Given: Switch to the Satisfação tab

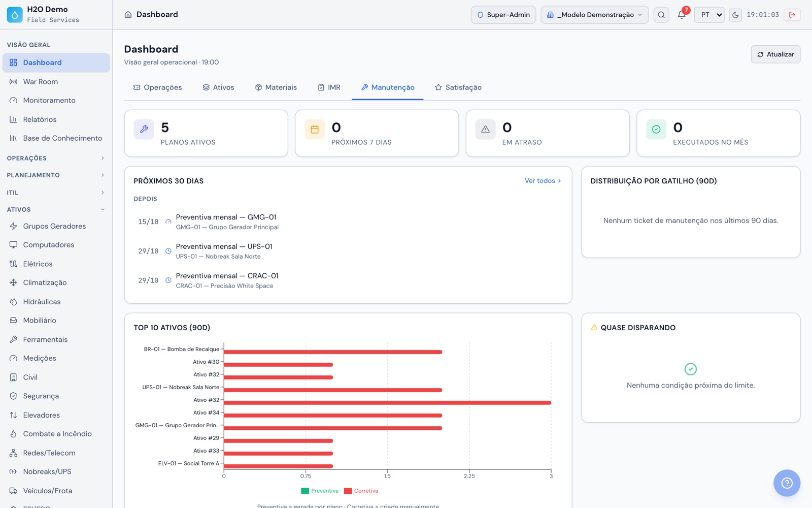Looking at the screenshot, I should click(x=458, y=87).
